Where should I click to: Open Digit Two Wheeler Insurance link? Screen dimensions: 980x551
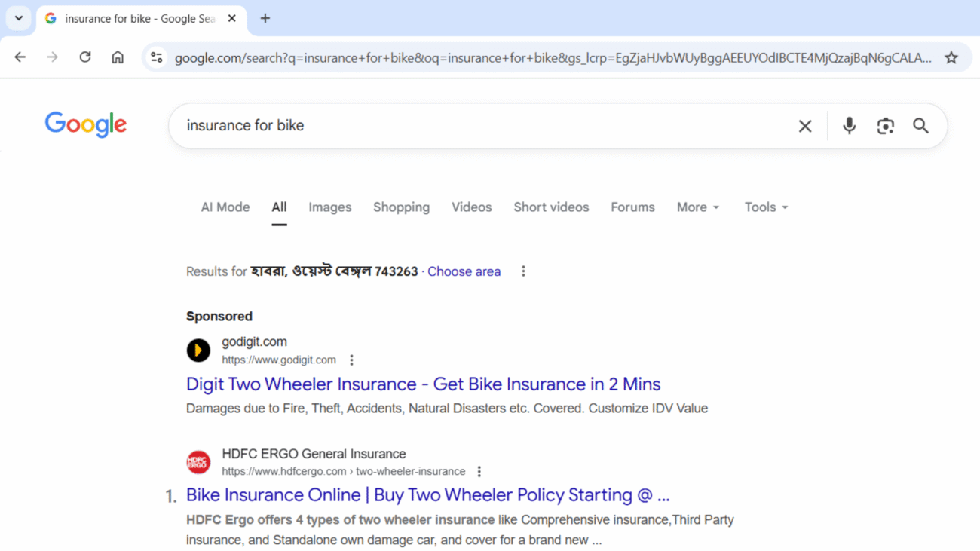[423, 384]
